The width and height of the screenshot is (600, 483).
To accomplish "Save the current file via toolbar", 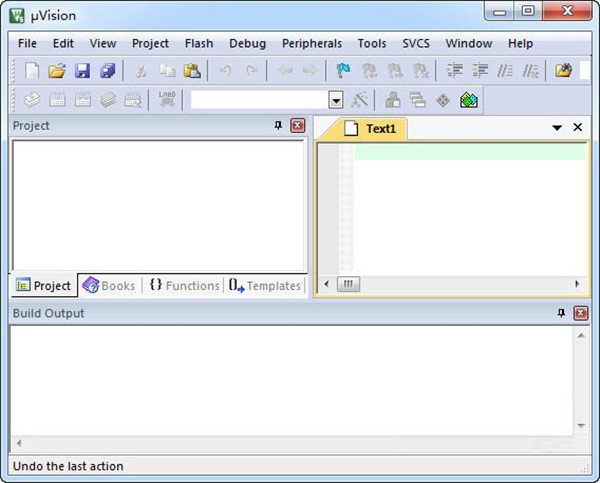I will (x=83, y=70).
